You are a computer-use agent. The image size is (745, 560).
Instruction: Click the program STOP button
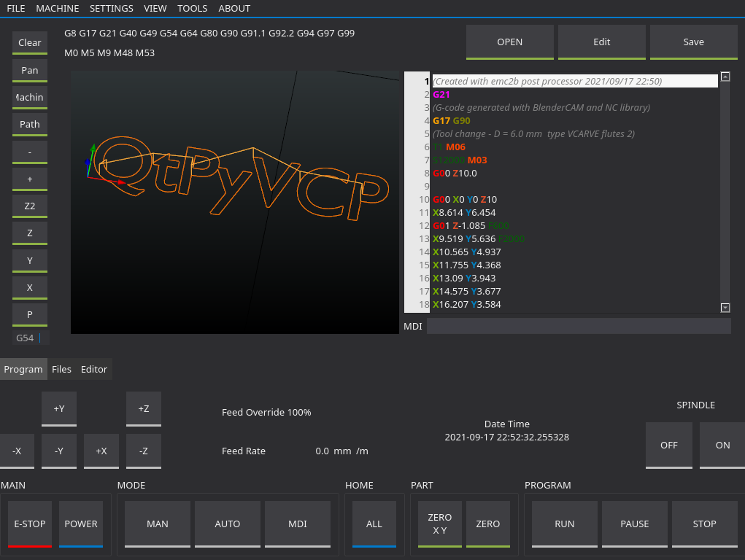click(704, 524)
